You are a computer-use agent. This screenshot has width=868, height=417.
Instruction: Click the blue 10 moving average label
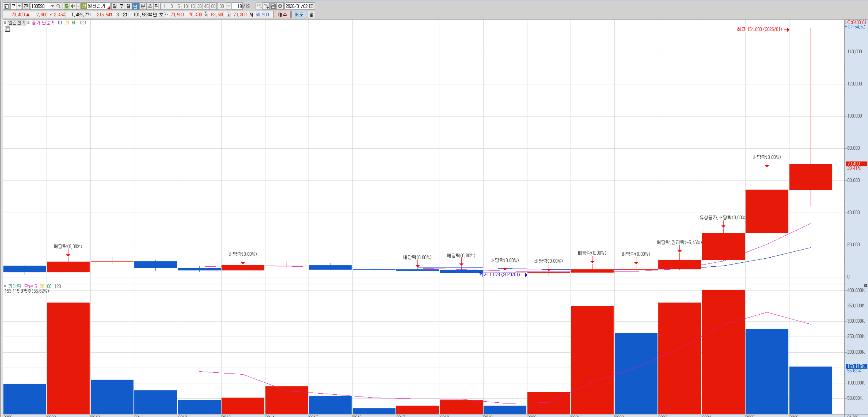[x=59, y=23]
